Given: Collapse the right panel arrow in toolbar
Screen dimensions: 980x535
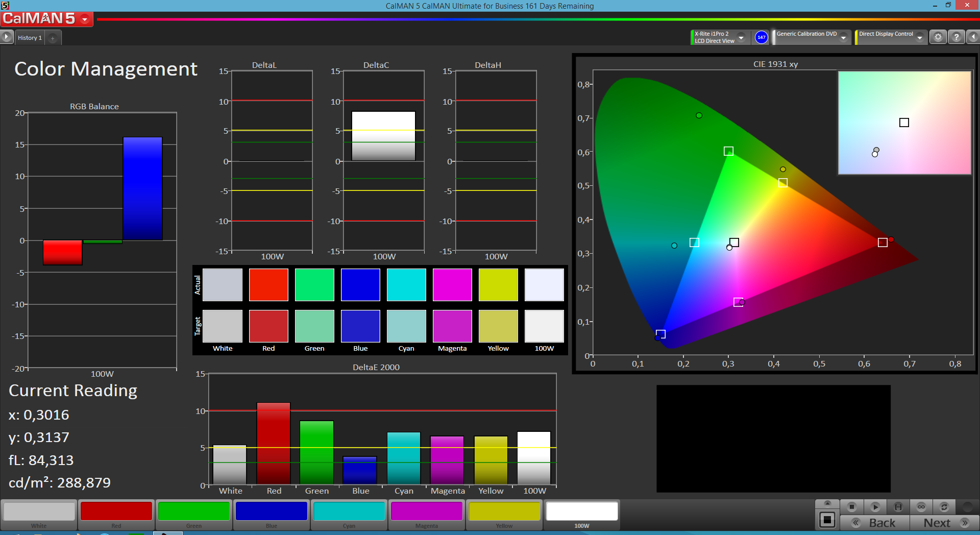Looking at the screenshot, I should point(973,37).
